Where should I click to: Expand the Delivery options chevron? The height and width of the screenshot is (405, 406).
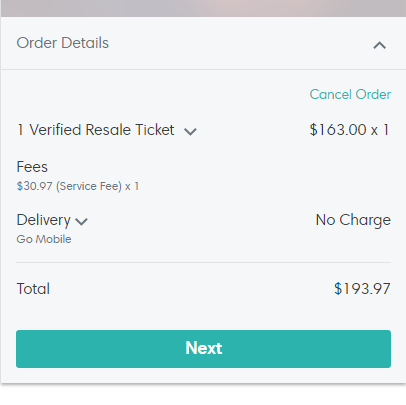click(x=81, y=221)
